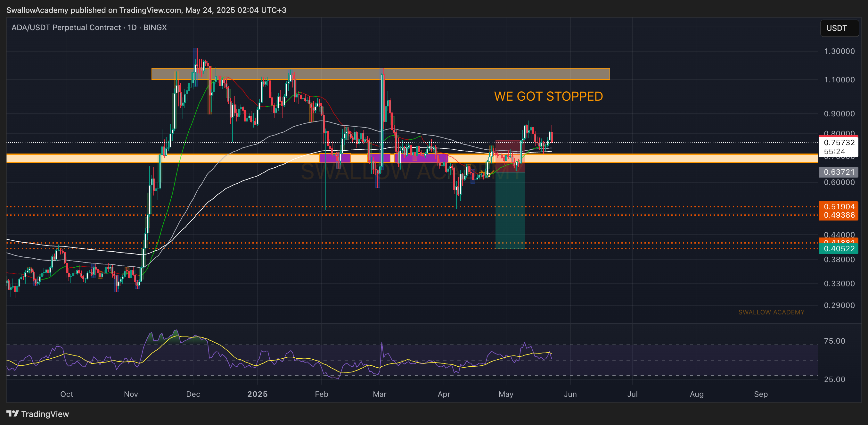Click the green take-profit area of short position
Image resolution: width=868 pixels, height=425 pixels.
[x=510, y=211]
